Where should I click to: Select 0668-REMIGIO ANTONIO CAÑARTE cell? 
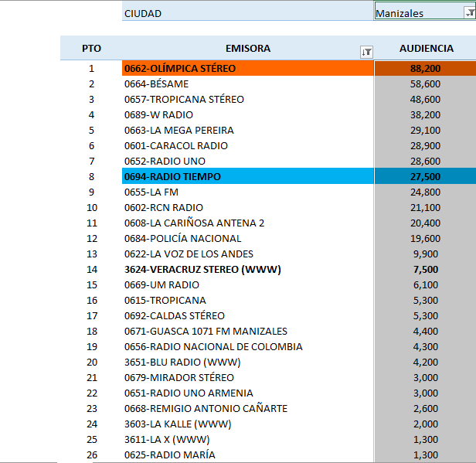(x=248, y=409)
